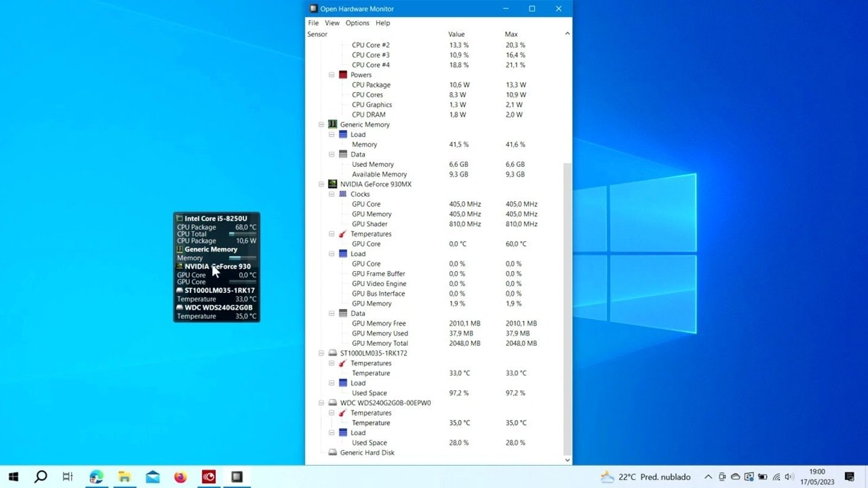Select the GPU Memory Total row
This screenshot has height=488, width=868.
click(x=438, y=343)
